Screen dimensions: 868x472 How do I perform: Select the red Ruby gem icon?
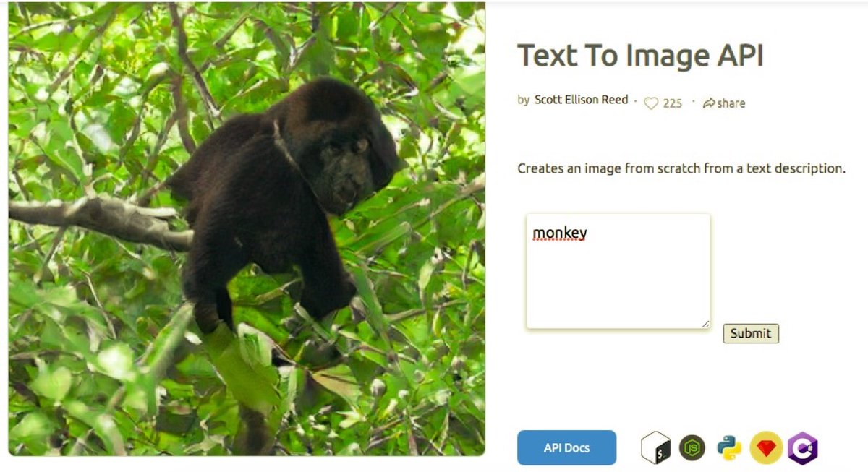tap(766, 448)
